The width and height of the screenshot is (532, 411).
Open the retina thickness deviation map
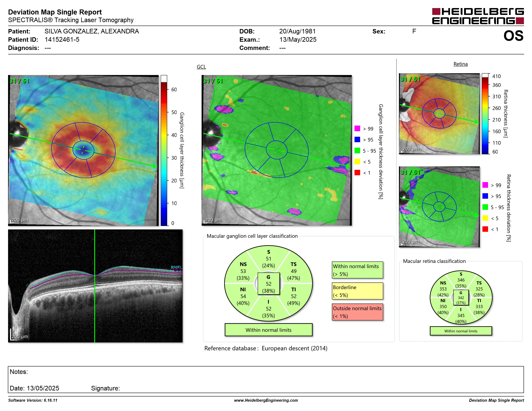[439, 207]
